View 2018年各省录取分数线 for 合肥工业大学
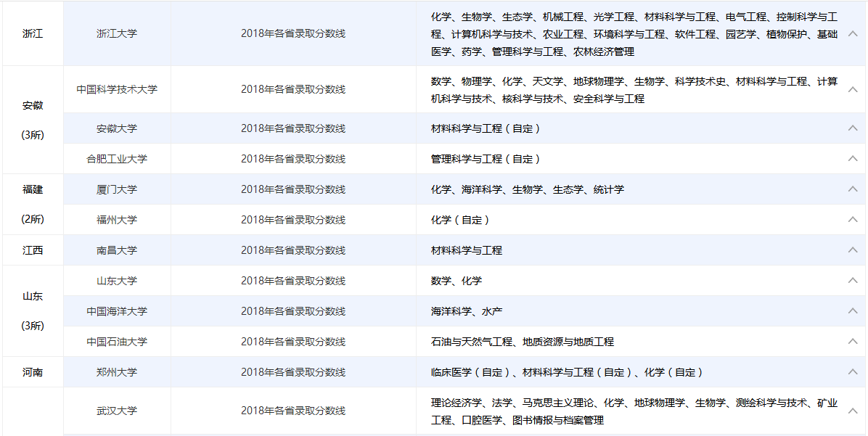 point(292,159)
